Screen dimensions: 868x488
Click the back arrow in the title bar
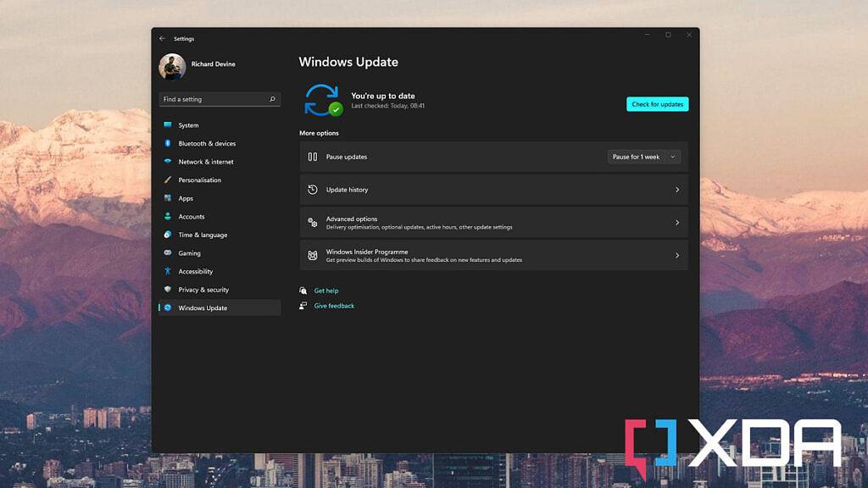coord(161,37)
